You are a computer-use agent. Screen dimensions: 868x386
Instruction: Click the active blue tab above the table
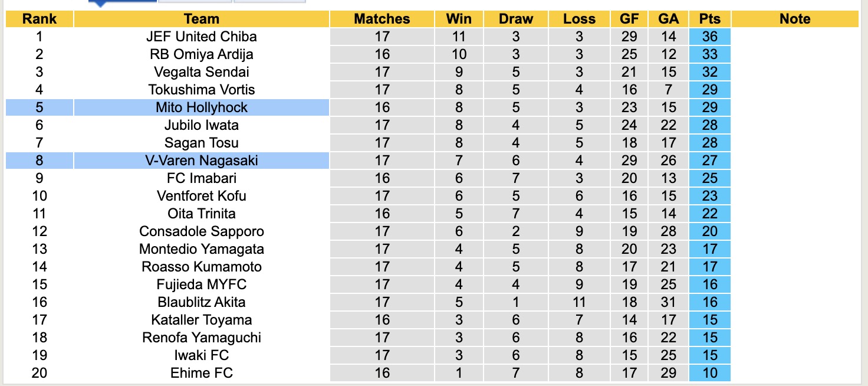point(122,2)
